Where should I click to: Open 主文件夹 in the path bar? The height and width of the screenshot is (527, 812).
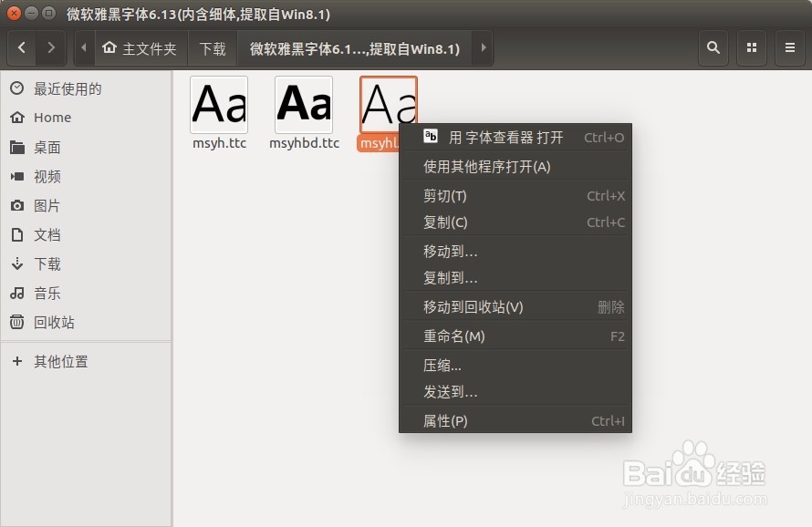140,48
